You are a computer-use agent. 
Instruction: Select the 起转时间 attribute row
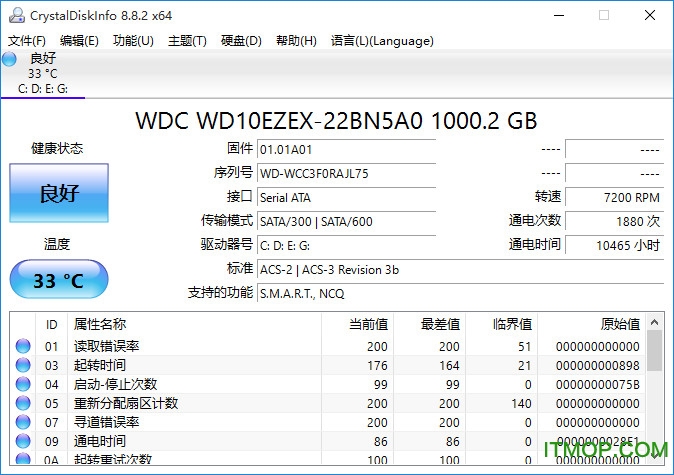click(328, 365)
